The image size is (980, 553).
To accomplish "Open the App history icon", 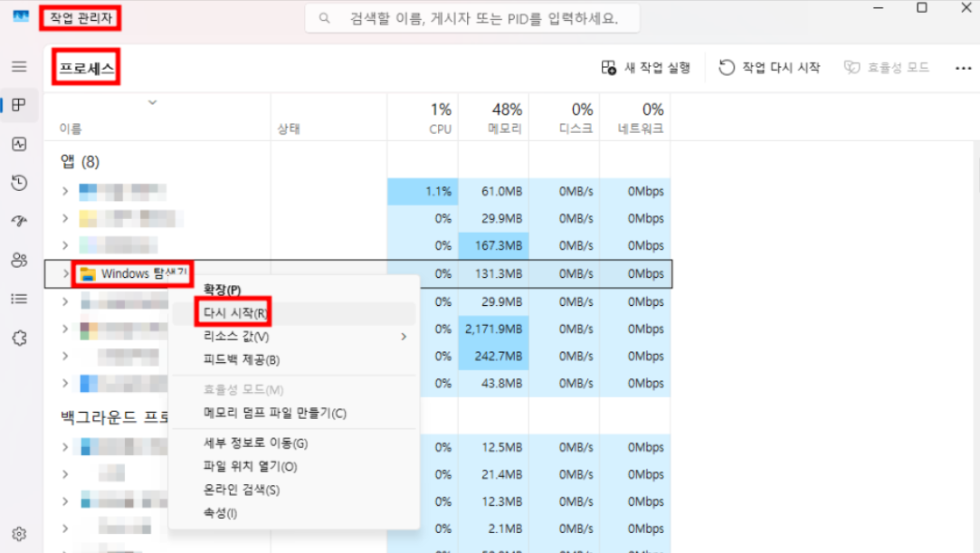I will (19, 183).
